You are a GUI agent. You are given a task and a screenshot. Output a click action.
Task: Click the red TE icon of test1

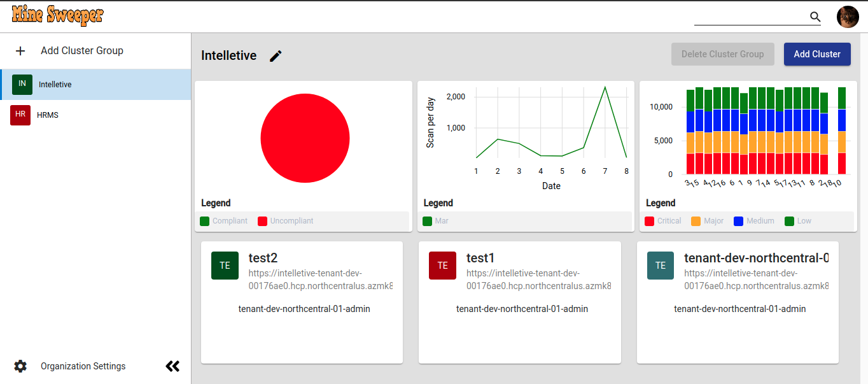pyautogui.click(x=442, y=266)
